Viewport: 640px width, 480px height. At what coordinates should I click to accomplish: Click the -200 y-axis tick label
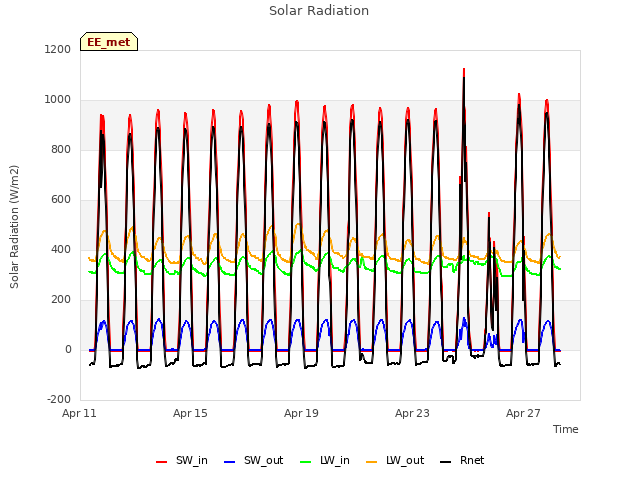tap(59, 400)
